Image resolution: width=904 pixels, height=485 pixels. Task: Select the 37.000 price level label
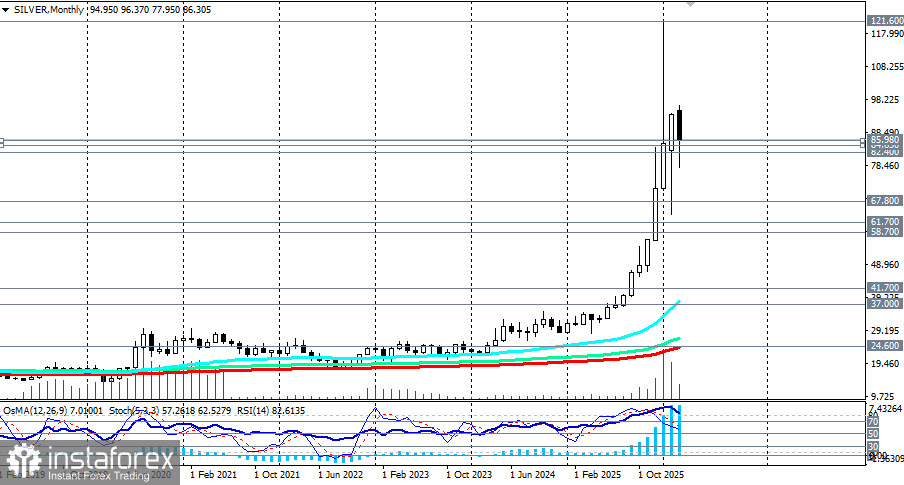pos(885,303)
